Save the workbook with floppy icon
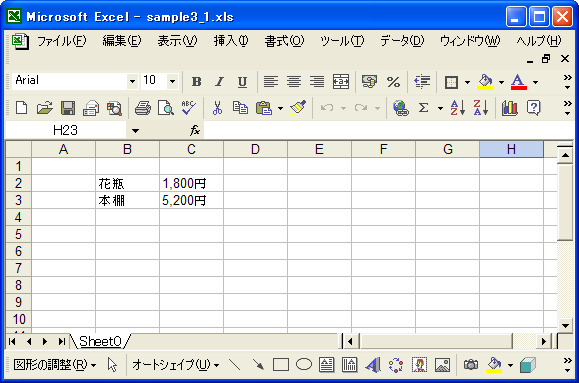The image size is (579, 383). point(68,108)
